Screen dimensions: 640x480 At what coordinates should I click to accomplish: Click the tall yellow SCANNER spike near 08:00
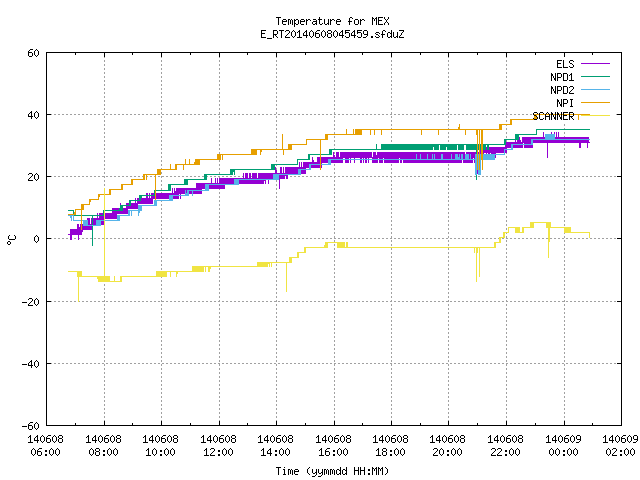[104, 233]
